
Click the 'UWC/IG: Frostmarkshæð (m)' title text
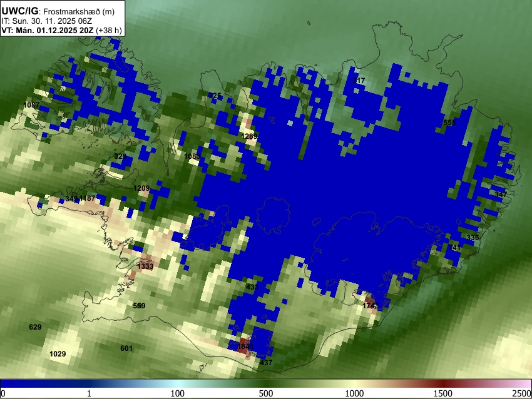(58, 11)
